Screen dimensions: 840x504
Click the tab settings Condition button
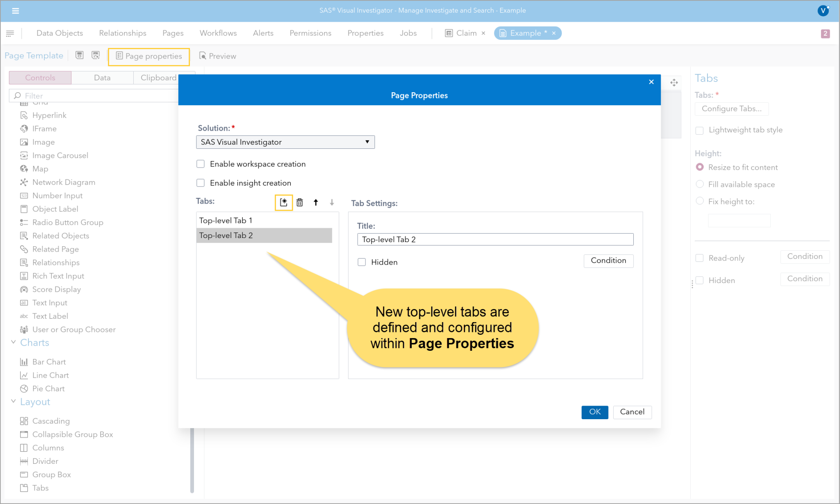coord(608,261)
